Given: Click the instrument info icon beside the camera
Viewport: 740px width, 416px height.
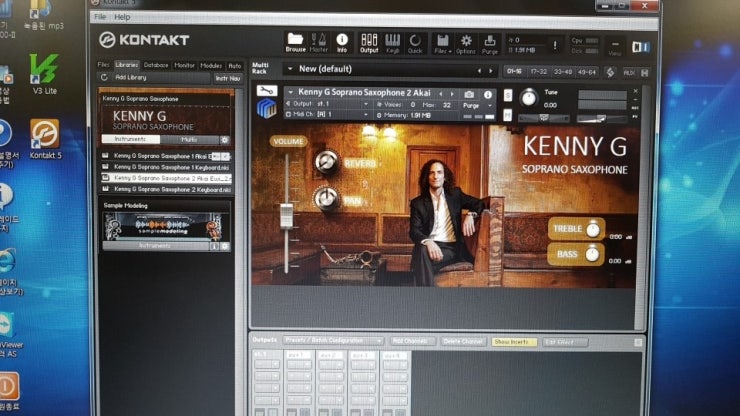Looking at the screenshot, I should 488,94.
